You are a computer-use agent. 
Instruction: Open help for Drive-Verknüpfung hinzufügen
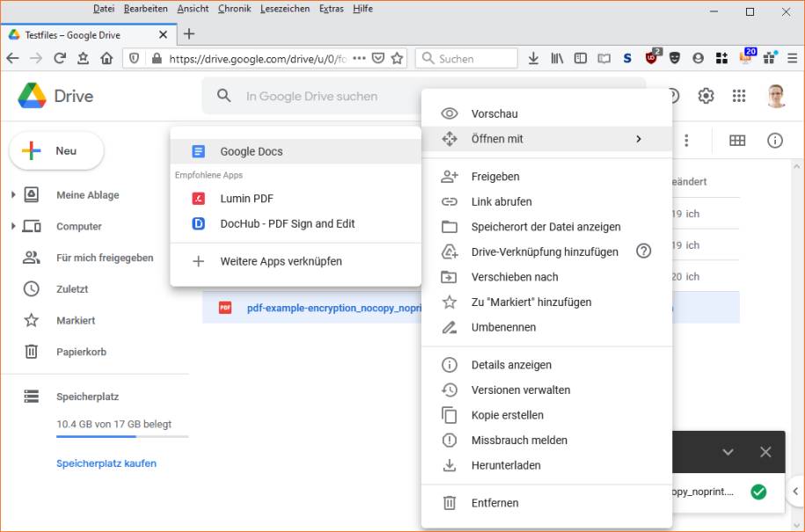(643, 251)
